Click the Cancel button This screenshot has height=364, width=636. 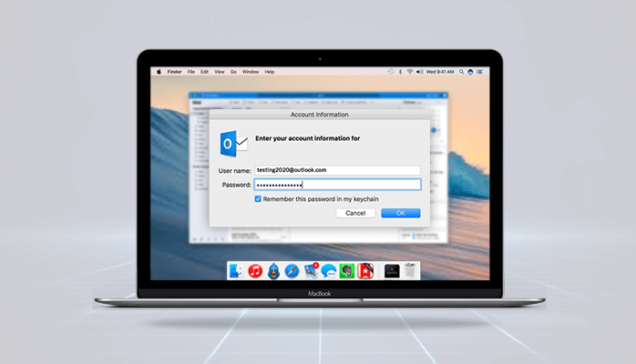(355, 213)
